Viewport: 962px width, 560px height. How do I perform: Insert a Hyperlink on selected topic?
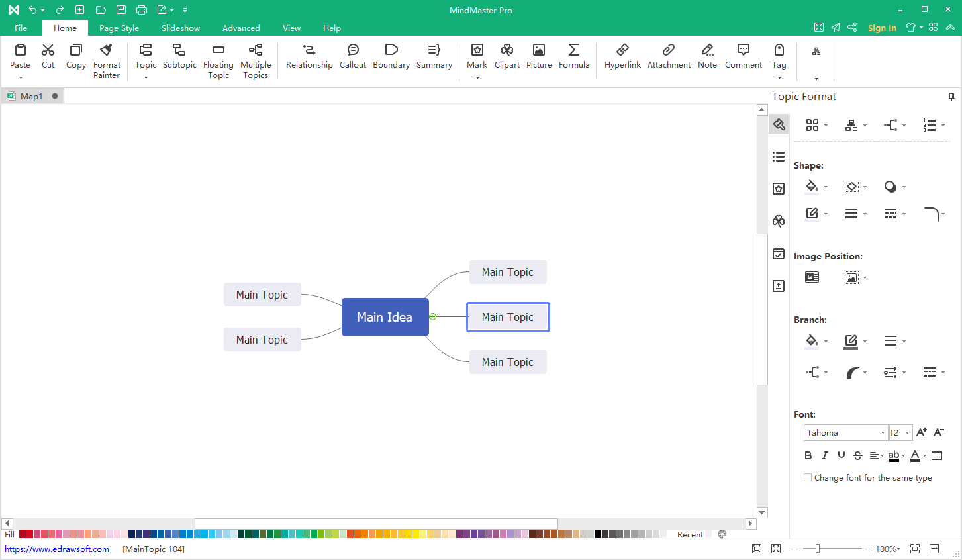pyautogui.click(x=622, y=56)
